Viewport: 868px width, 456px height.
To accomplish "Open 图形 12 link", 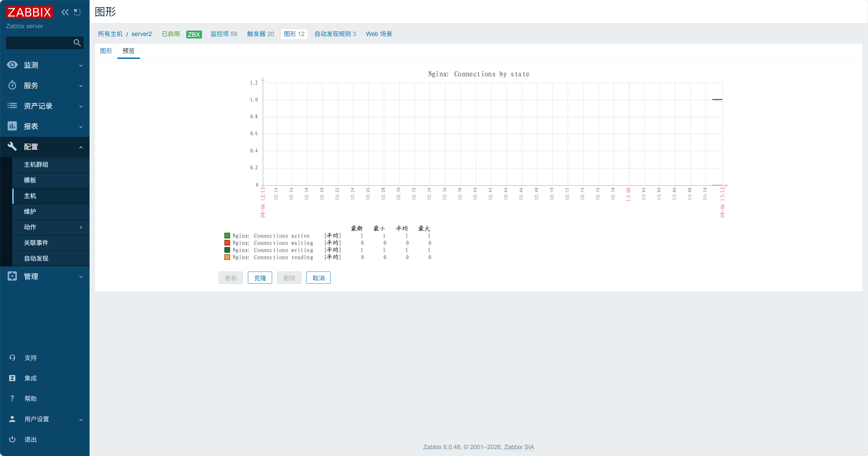I will pos(294,34).
